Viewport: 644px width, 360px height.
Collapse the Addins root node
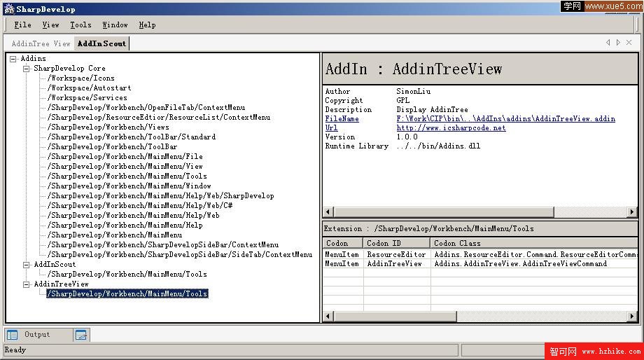[x=13, y=59]
